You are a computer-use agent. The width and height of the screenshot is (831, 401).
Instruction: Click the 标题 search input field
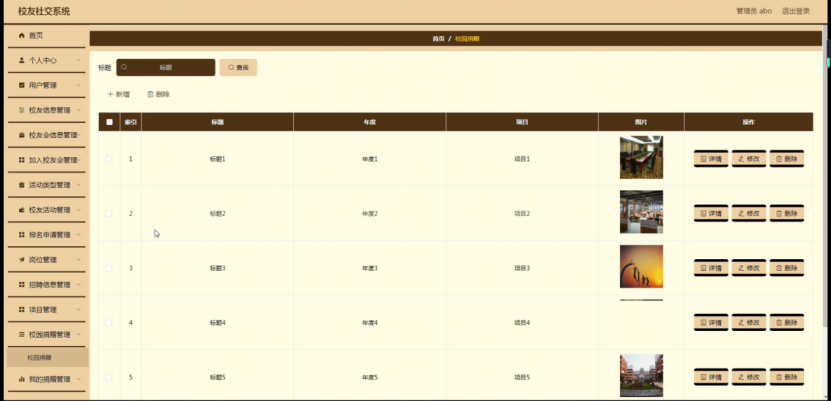pos(166,67)
